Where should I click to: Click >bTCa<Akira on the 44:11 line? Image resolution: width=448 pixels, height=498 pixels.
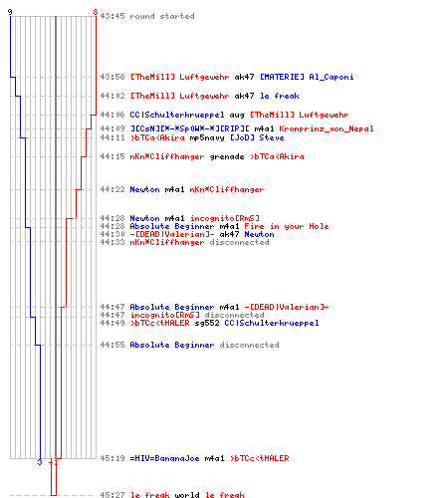tap(157, 137)
